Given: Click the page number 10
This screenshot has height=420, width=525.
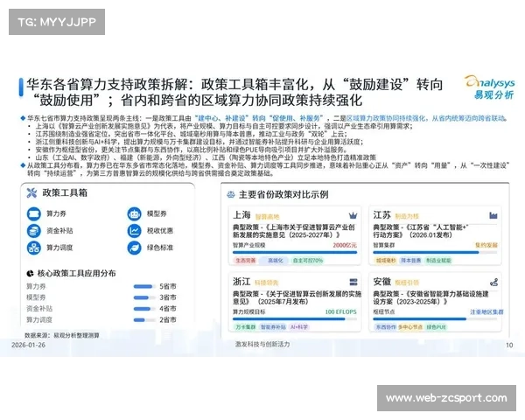Looking at the screenshot, I should [x=509, y=345].
